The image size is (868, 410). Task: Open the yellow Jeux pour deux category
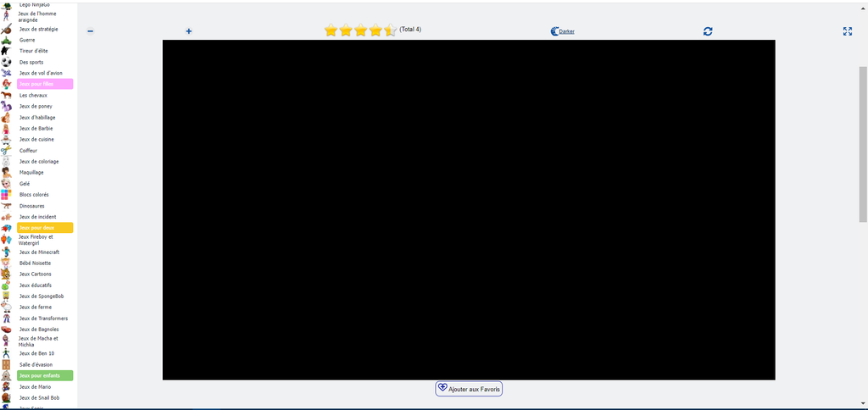click(45, 228)
